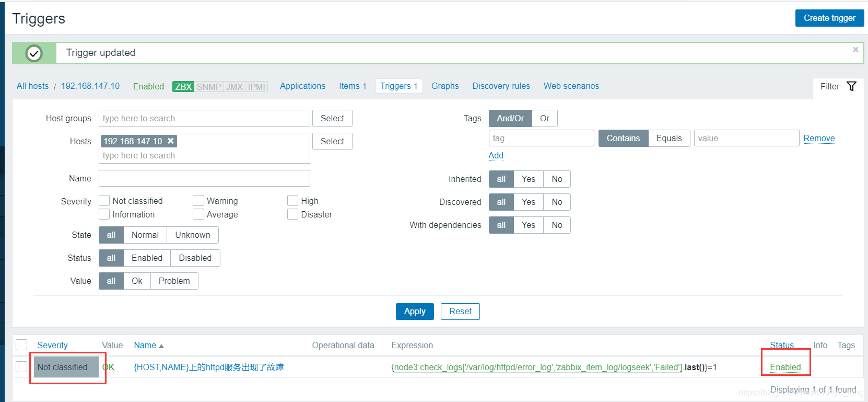868x402 pixels.
Task: Click the Remove tag link
Action: pos(819,138)
